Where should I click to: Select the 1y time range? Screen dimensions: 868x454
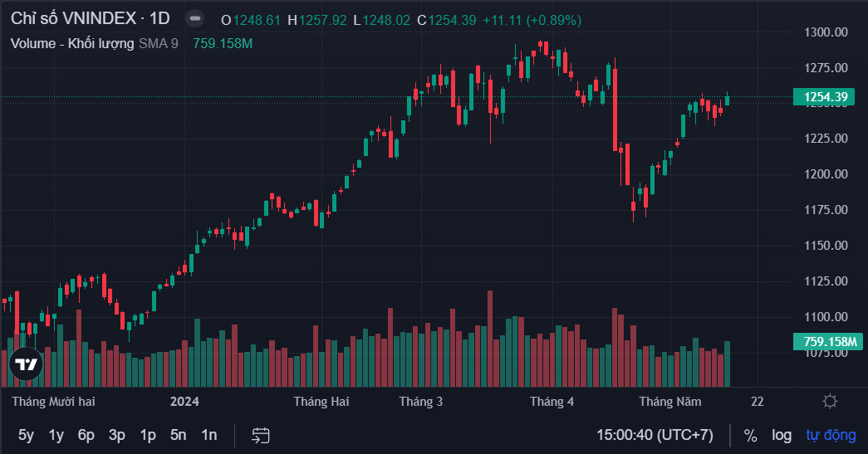click(x=56, y=435)
